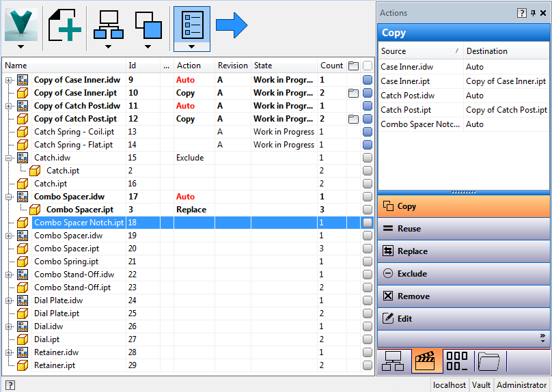
Task: Expand the Copy of Case Inner.idw tree node
Action: 9,80
